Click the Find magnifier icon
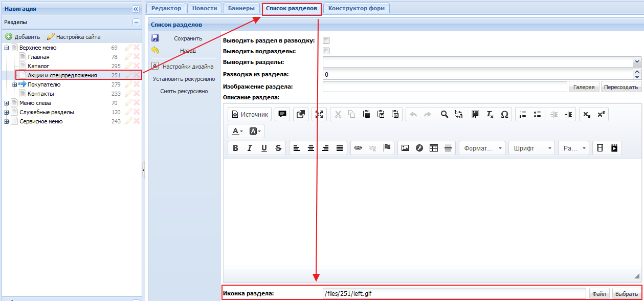Screen dimensions: 644x301 445,115
